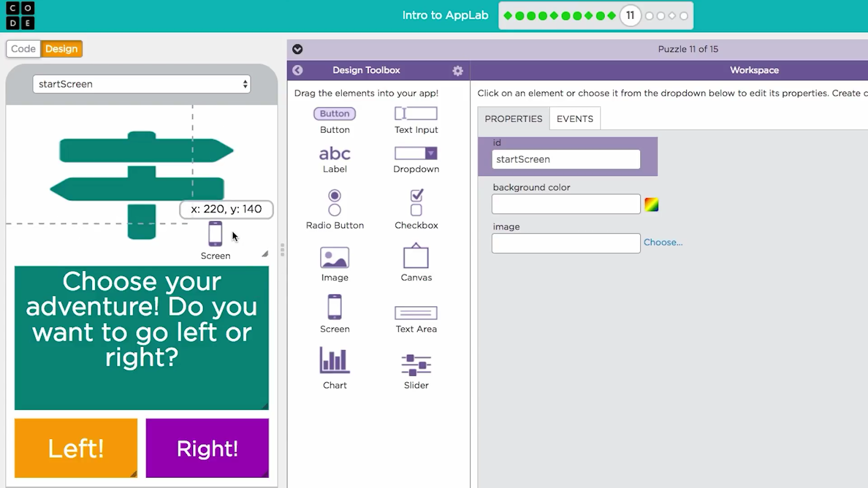Screen dimensions: 868x488
Task: Open the startScreen screen selector dropdown
Action: [x=142, y=84]
